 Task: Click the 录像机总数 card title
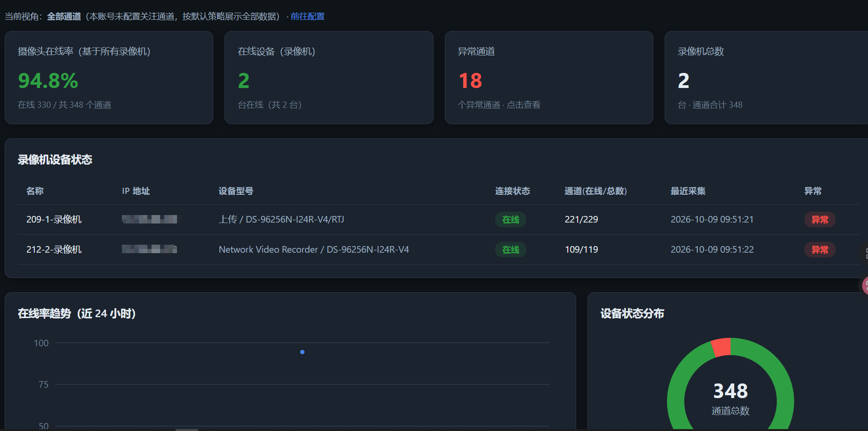click(x=700, y=51)
